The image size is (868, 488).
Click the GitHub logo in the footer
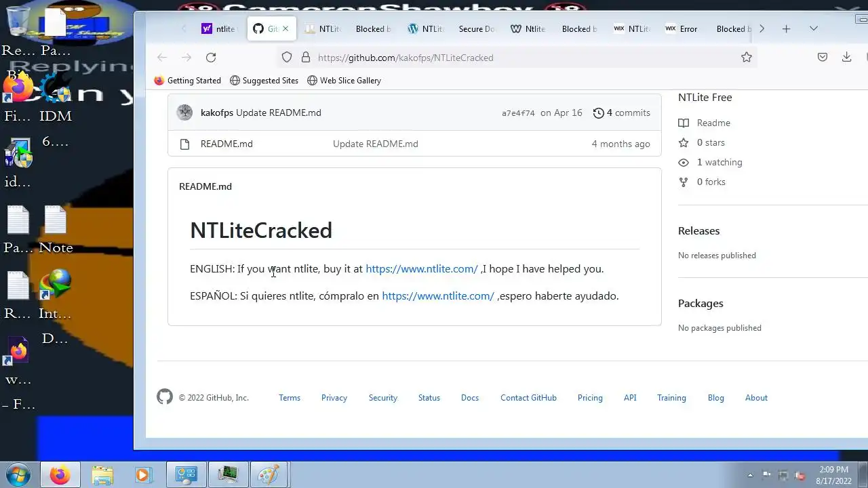165,397
